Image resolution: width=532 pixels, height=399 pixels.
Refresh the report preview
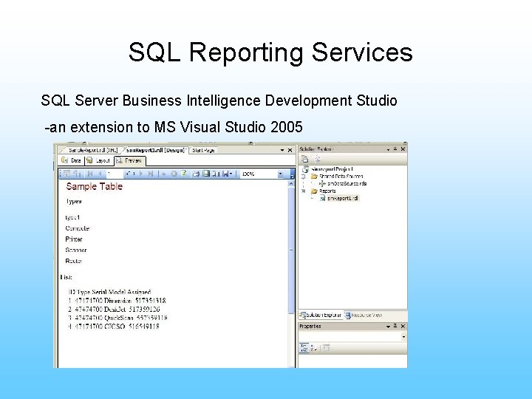pos(183,174)
